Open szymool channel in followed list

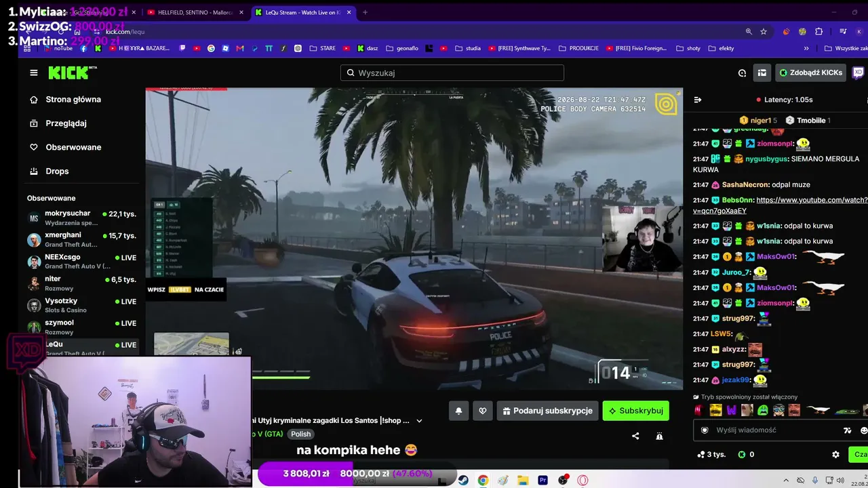point(82,327)
